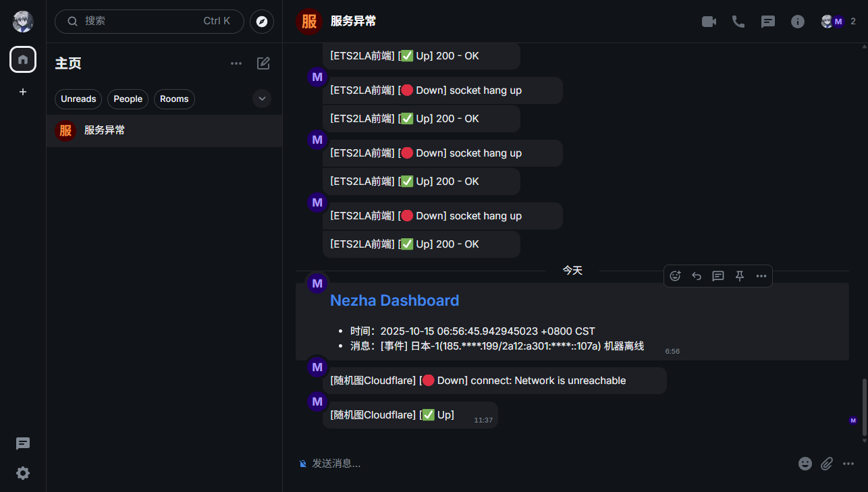Open more options on the hovered message
868x492 pixels.
click(761, 275)
